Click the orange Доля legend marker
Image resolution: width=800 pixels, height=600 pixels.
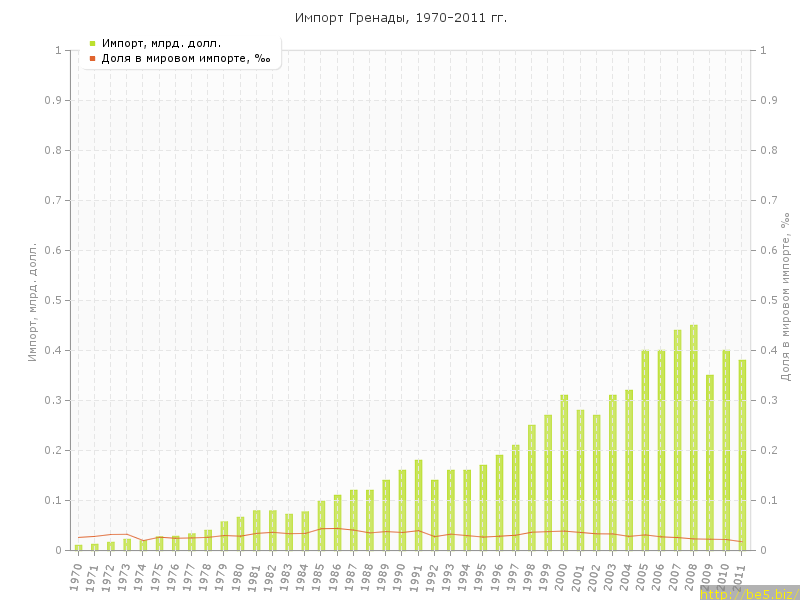pos(92,59)
